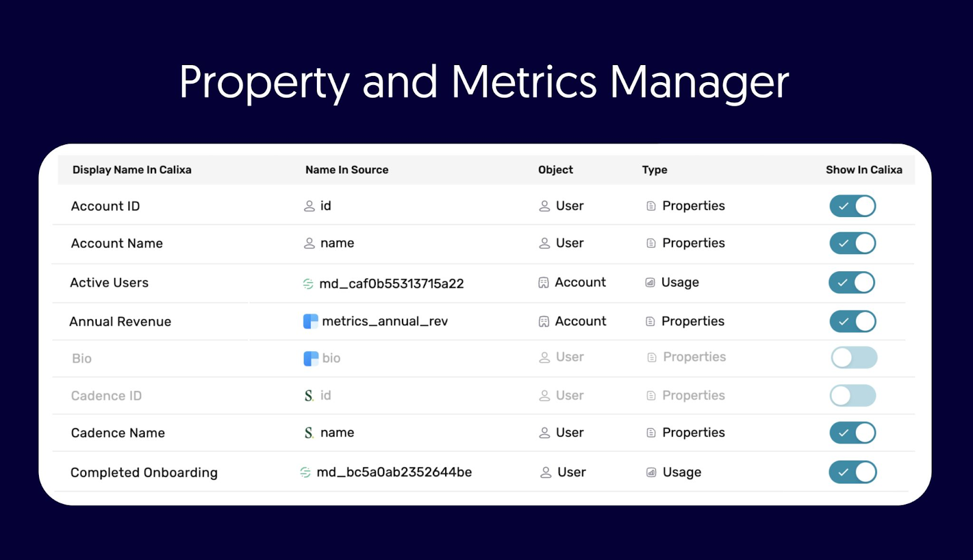The height and width of the screenshot is (560, 973).
Task: Click the Account building icon in Annual Revenue row
Action: click(544, 322)
